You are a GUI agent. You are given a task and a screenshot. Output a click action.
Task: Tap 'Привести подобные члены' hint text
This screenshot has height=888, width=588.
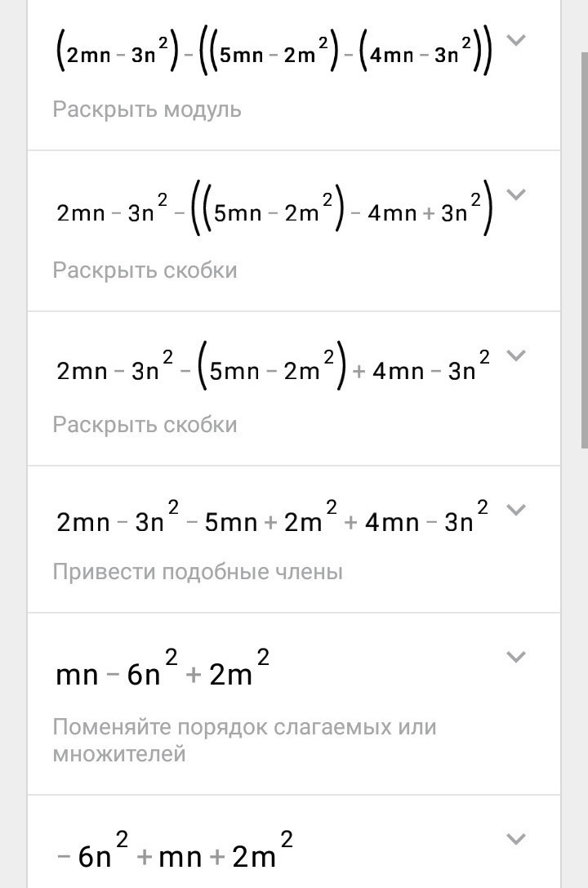(198, 571)
